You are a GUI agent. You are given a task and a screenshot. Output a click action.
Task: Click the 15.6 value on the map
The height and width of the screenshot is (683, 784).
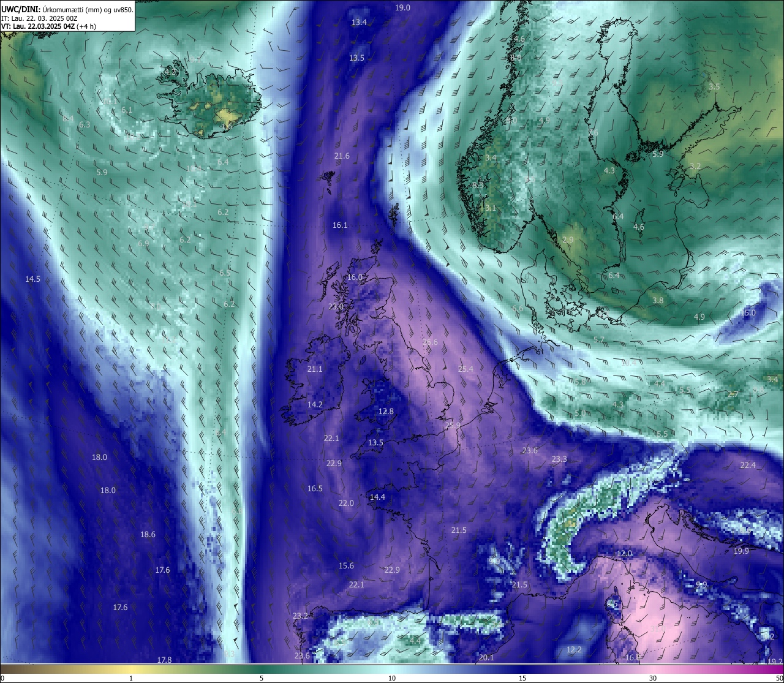pyautogui.click(x=346, y=566)
